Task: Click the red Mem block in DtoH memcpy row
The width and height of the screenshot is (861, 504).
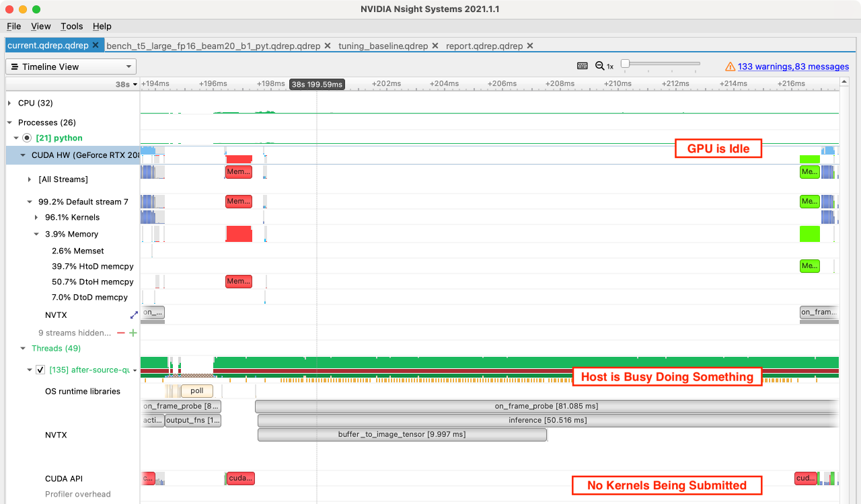Action: click(239, 281)
